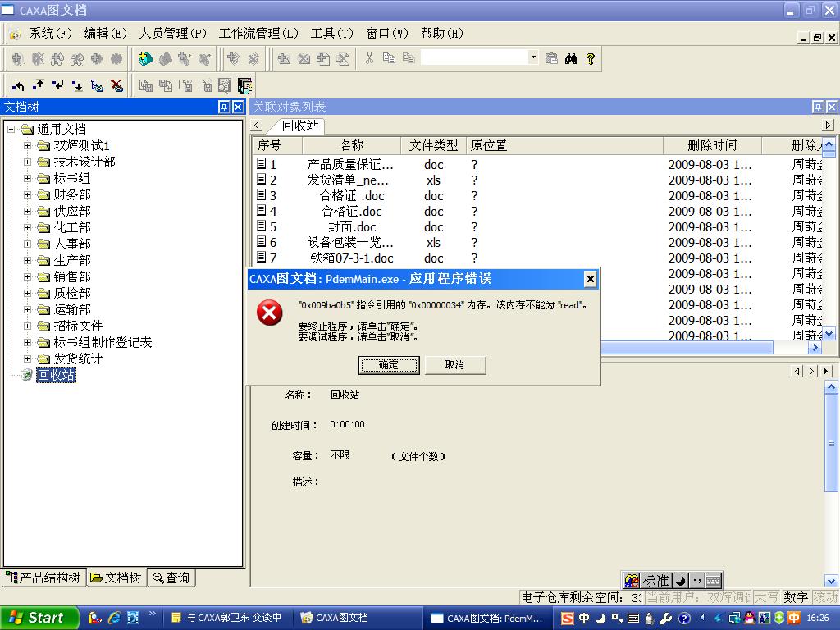Click the blue question mark icon in taskbar
Viewport: 840px width, 630px height.
click(684, 619)
